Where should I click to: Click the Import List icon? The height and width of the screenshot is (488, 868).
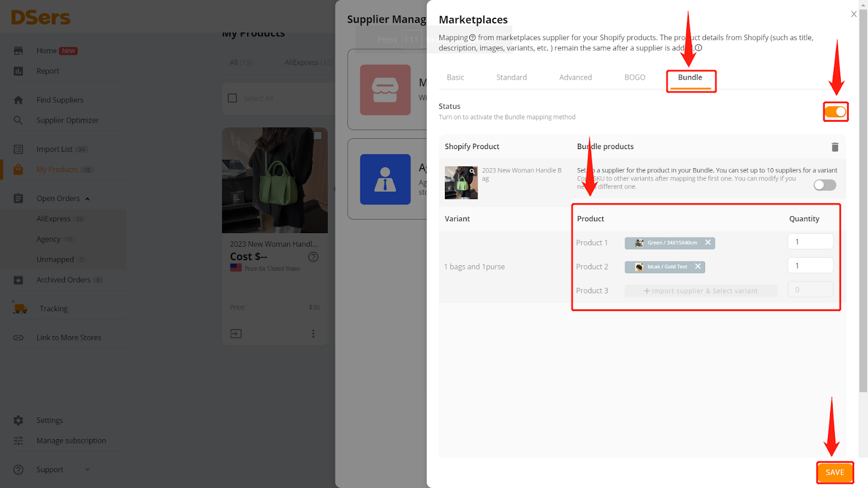click(18, 149)
